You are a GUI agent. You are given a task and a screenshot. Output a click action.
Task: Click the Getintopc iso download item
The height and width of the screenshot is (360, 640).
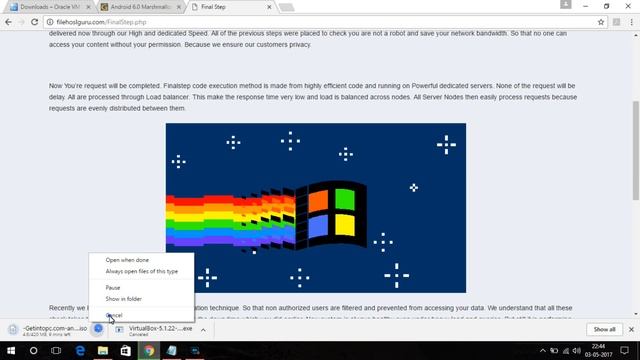[48, 330]
